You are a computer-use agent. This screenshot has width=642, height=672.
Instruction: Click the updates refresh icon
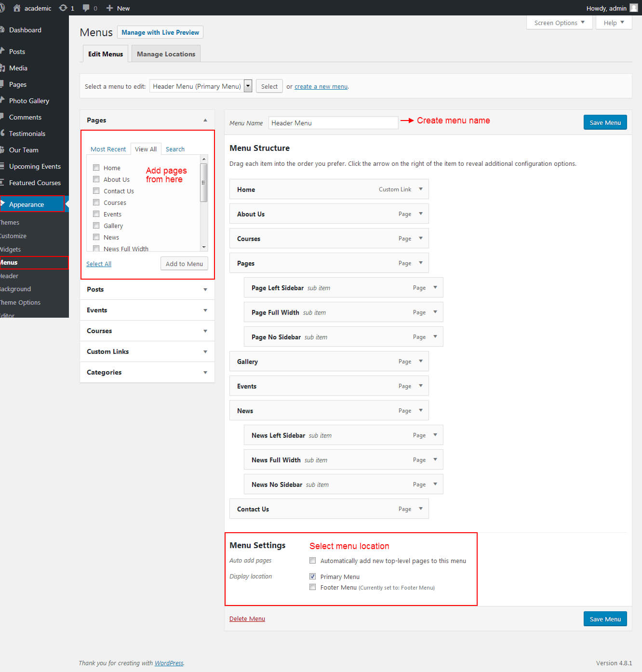[63, 8]
